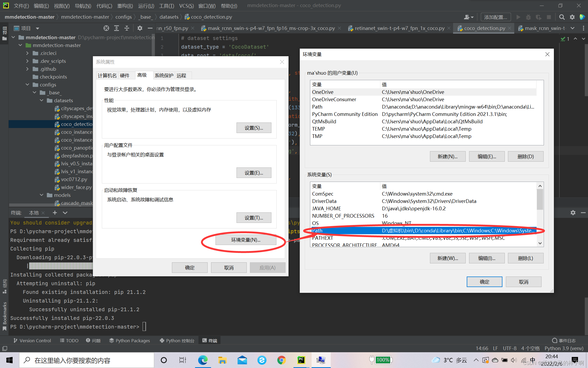This screenshot has height=368, width=588.
Task: Open terminal panel settings gear
Action: tap(573, 213)
